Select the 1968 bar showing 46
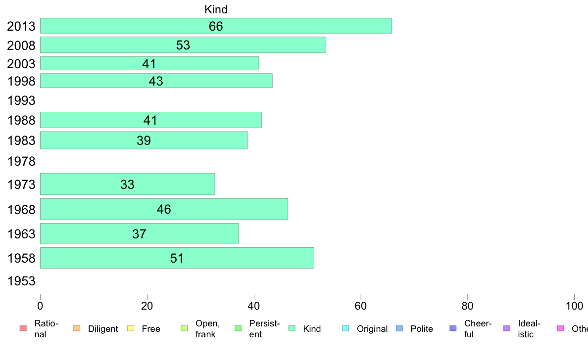 coord(164,209)
